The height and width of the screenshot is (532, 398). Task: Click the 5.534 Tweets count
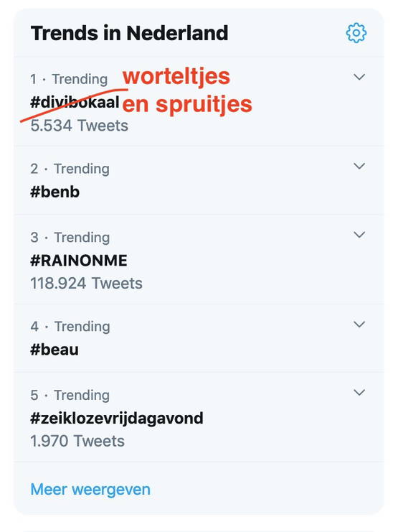click(79, 126)
